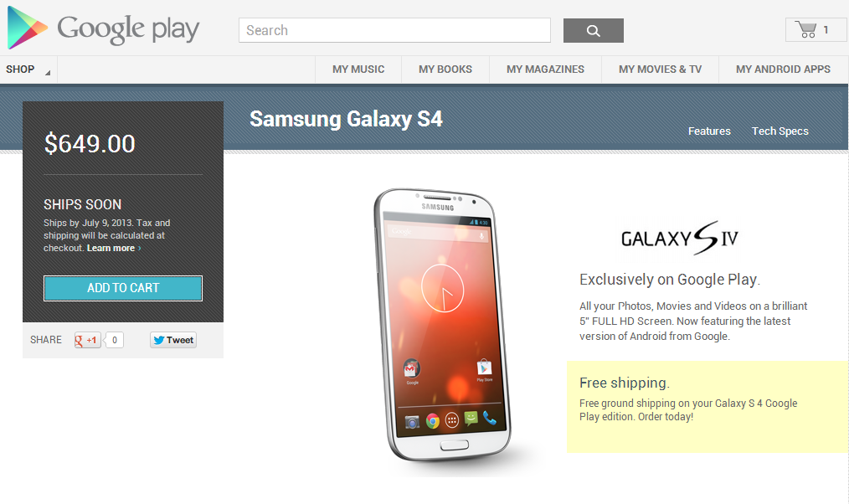
Task: Click the Google +1 share icon
Action: click(x=88, y=340)
